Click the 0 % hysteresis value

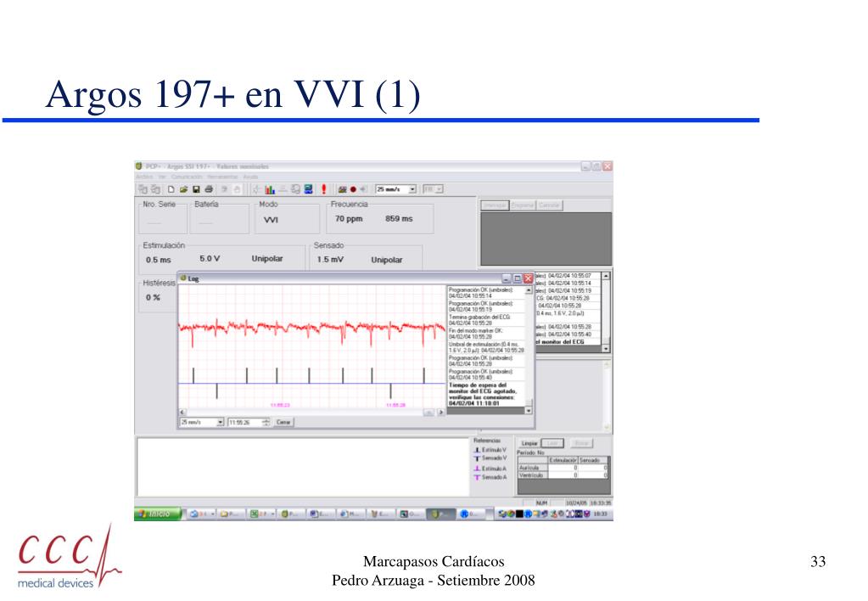(153, 297)
